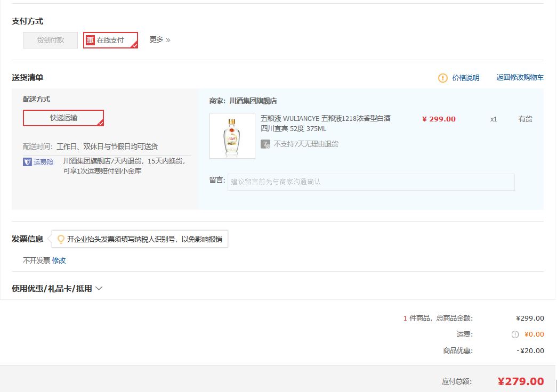Image resolution: width=557 pixels, height=392 pixels.
Task: Click the product price ¥ 299.00
Action: point(439,119)
